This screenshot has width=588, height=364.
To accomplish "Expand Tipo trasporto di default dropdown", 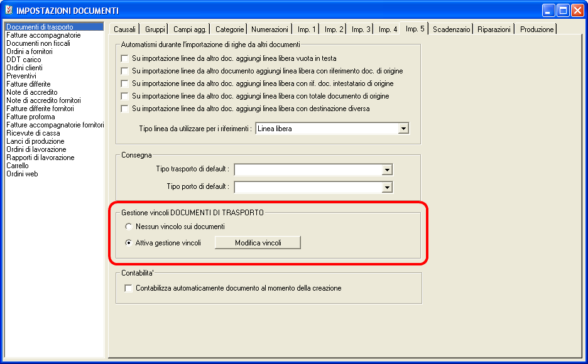I will coord(387,169).
